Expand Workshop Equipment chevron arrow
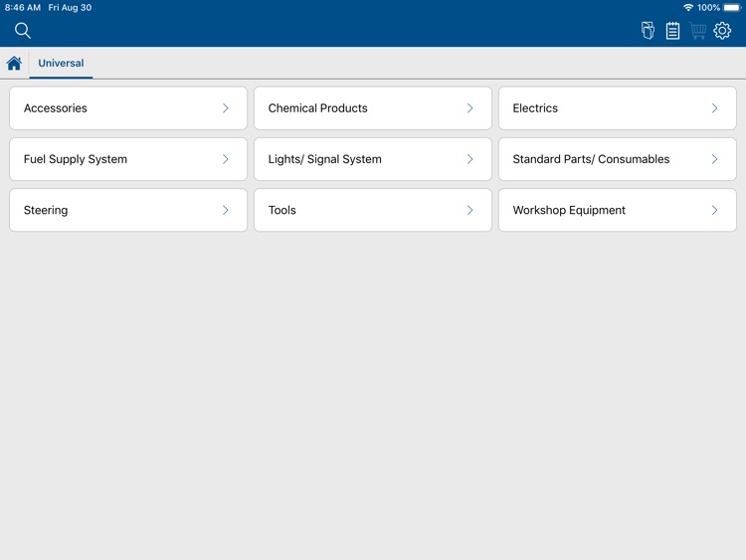This screenshot has width=746, height=560. pos(714,210)
